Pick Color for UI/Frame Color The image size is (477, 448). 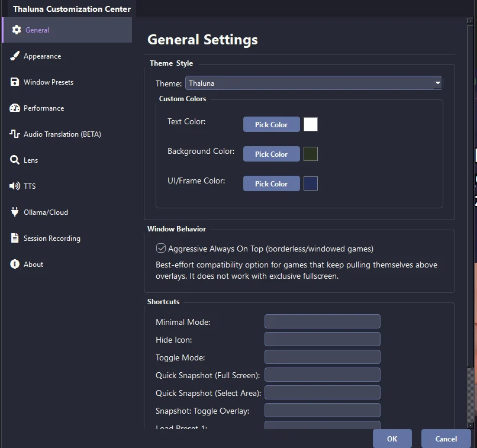pos(272,183)
